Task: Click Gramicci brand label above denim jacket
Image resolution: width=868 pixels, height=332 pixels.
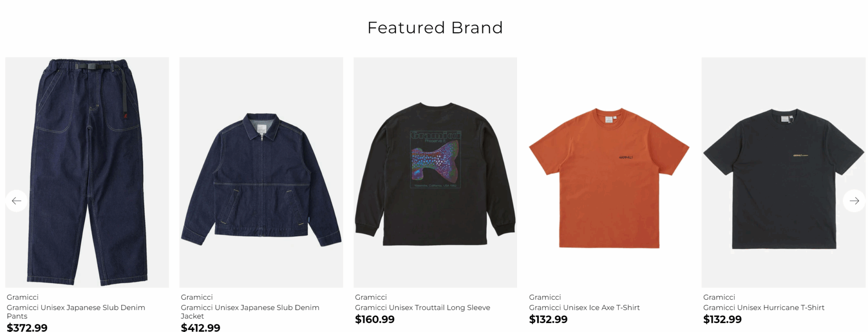Action: tap(197, 297)
